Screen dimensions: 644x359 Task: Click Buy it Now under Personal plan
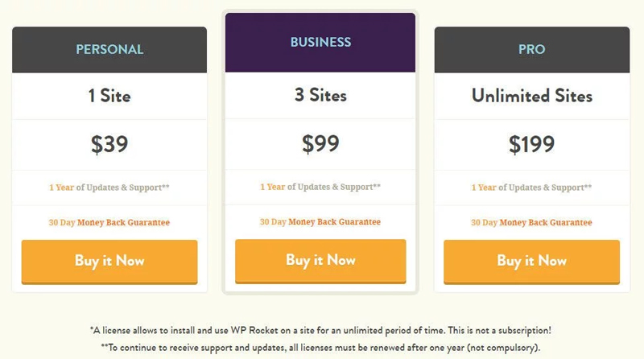pyautogui.click(x=109, y=262)
